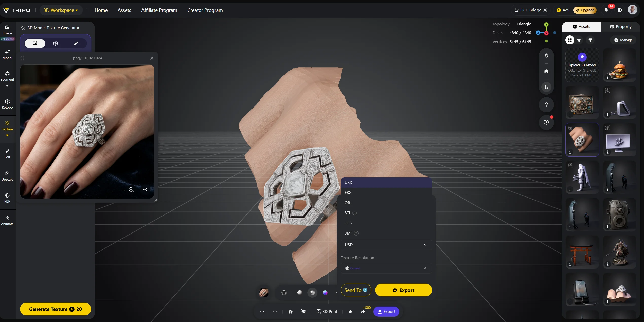The width and height of the screenshot is (644, 322).
Task: Open the PBR tool
Action: point(7,198)
